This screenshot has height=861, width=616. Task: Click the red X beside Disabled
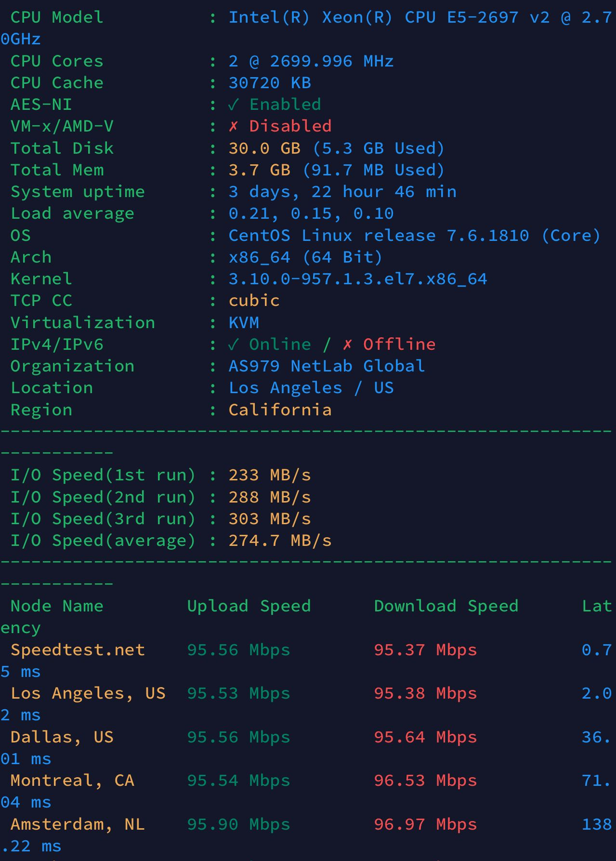pos(233,126)
